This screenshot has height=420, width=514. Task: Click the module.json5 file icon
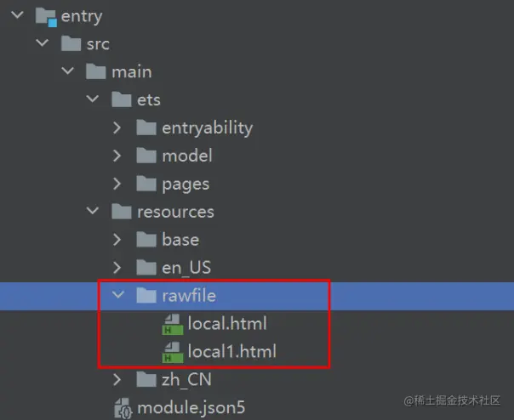tap(123, 408)
